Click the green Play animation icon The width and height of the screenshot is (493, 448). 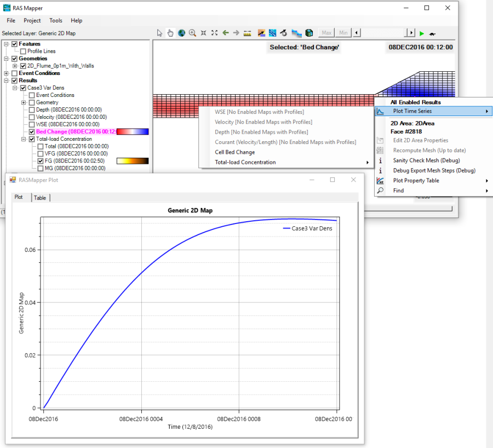pyautogui.click(x=421, y=33)
